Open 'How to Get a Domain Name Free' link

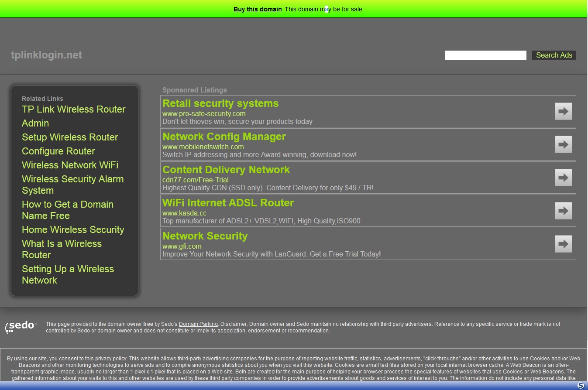68,210
